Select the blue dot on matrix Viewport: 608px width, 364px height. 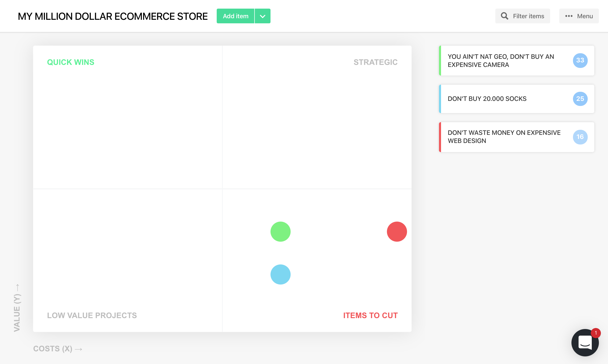pos(280,275)
